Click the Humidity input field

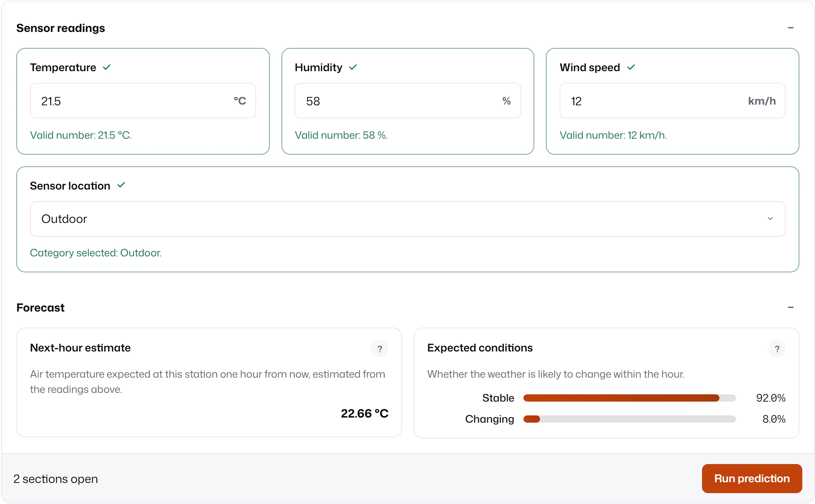[x=408, y=101]
